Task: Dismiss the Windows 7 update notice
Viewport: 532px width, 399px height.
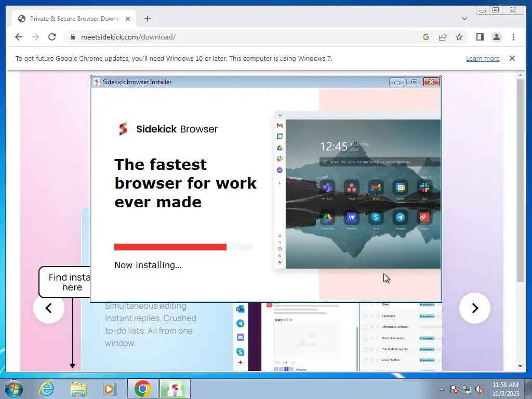Action: (x=512, y=58)
